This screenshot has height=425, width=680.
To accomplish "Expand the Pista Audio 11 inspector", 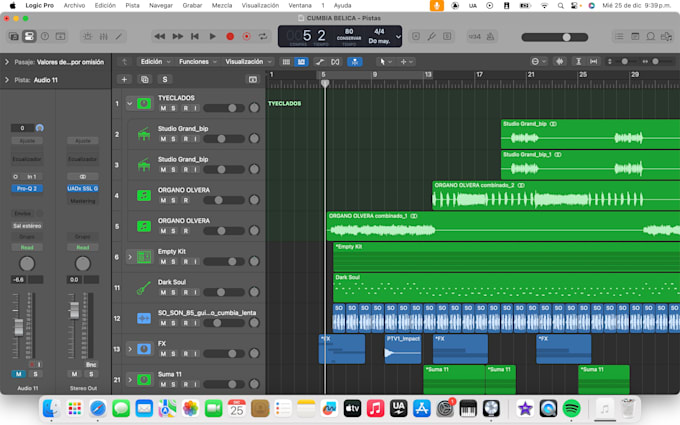I will click(x=7, y=80).
